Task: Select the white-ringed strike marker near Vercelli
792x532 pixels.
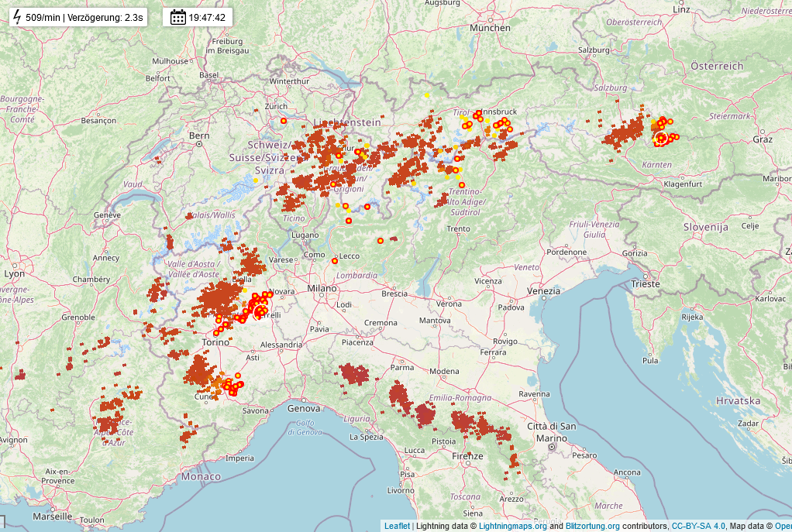Action: tap(260, 311)
